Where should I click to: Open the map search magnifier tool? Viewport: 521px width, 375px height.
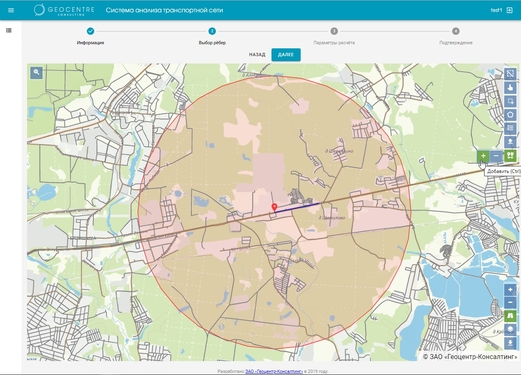[x=36, y=72]
